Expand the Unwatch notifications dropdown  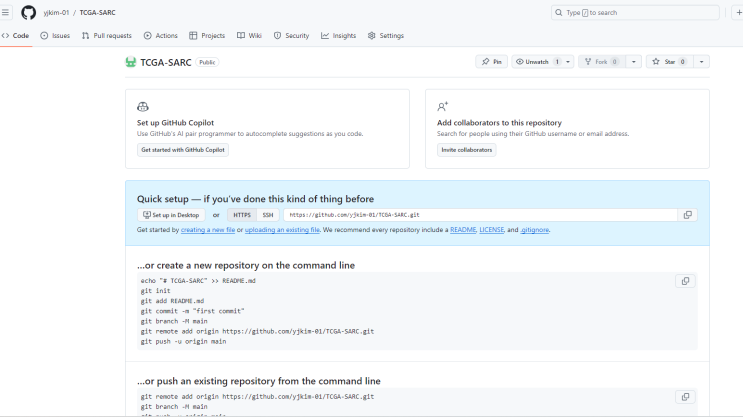click(x=569, y=62)
